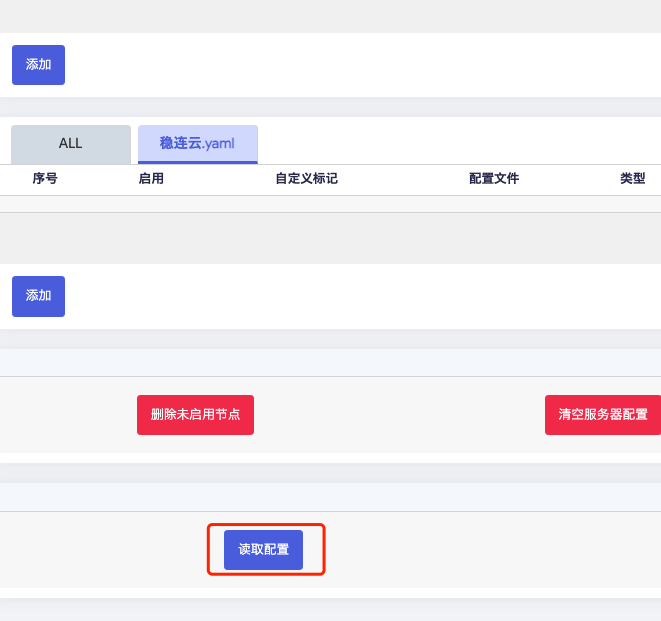Image resolution: width=661 pixels, height=621 pixels.
Task: Click the gray empty area beneath the node table
Action: coord(330,238)
